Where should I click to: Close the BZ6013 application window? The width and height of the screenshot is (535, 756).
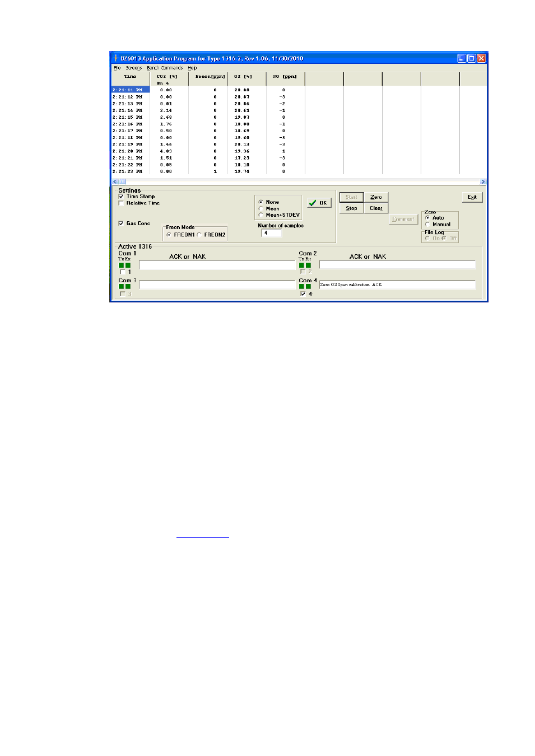(x=481, y=58)
